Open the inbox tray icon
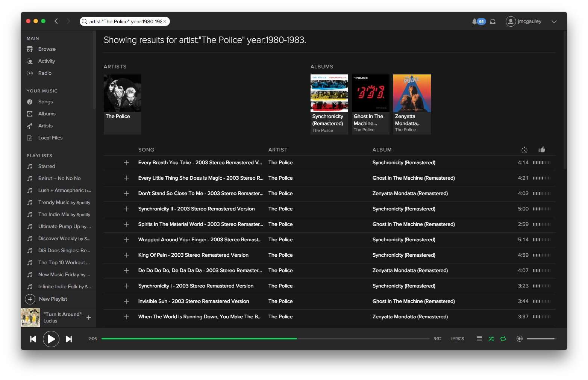Viewport: 588px width, 380px height. pyautogui.click(x=493, y=21)
